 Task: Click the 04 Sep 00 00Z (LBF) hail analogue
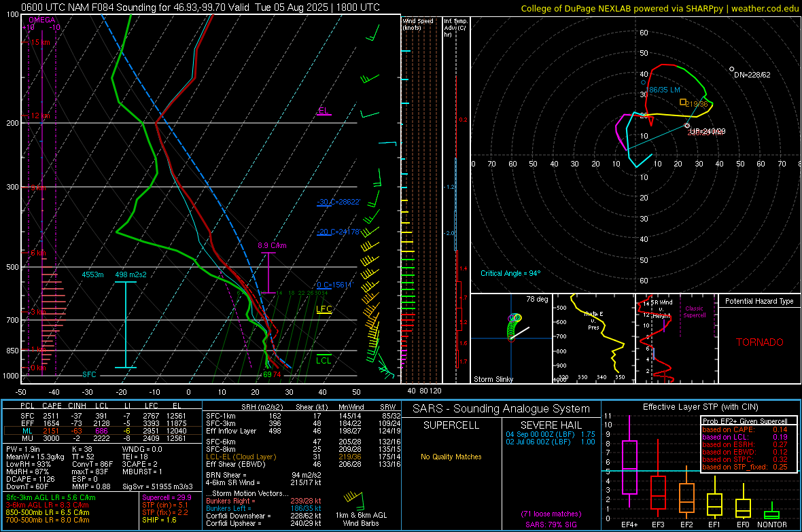pos(551,434)
